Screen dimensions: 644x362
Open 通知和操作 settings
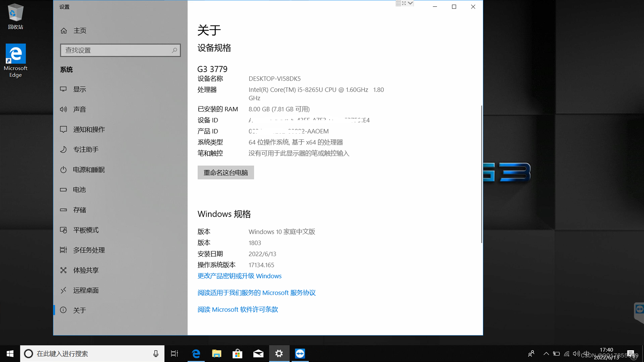coord(88,129)
